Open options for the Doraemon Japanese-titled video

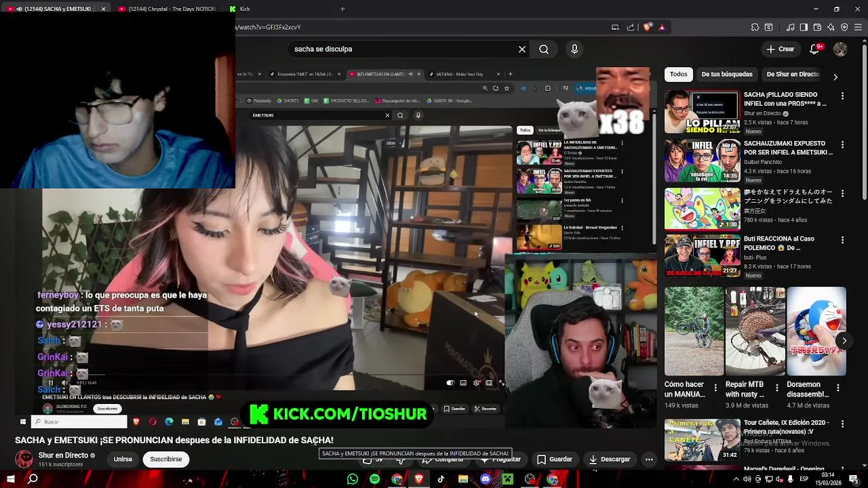(843, 193)
